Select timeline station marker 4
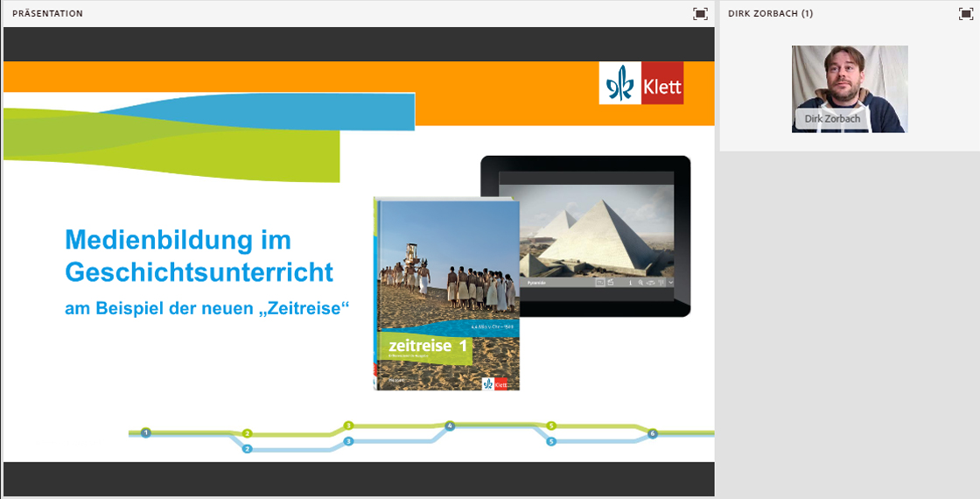The image size is (980, 499). pyautogui.click(x=450, y=425)
